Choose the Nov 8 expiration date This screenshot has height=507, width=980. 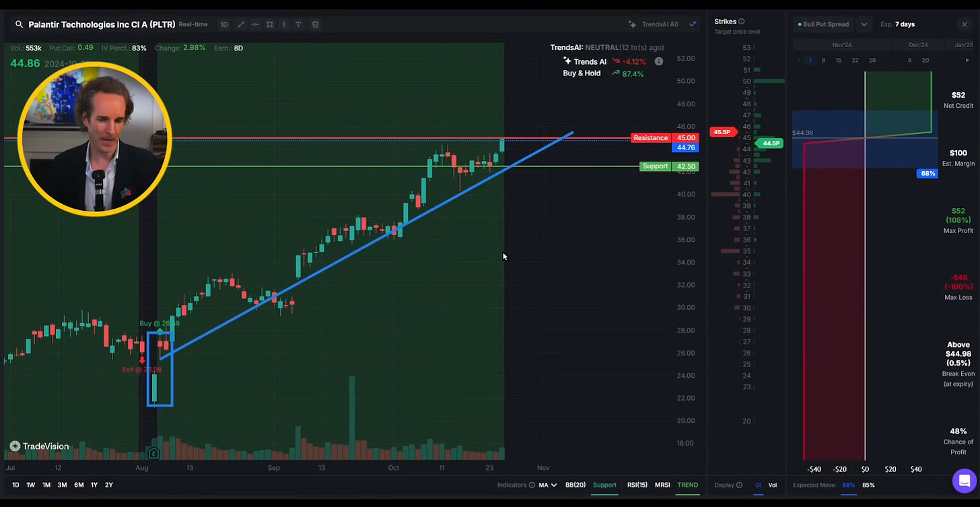coord(823,60)
